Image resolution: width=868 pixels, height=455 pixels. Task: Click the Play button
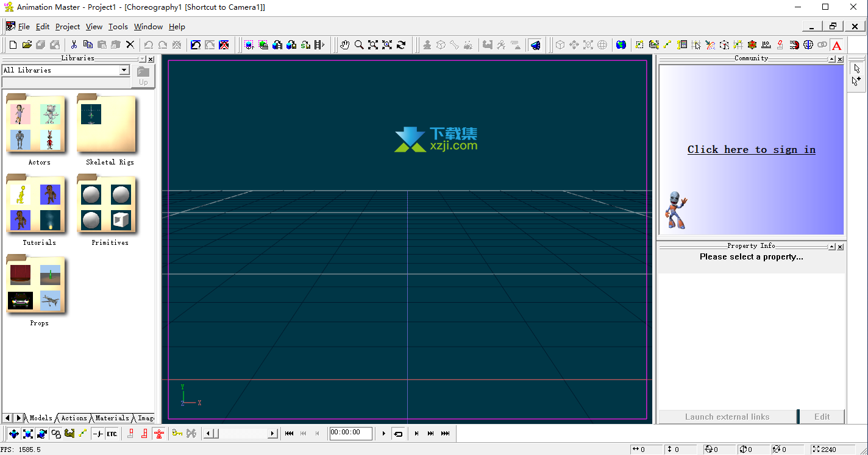pyautogui.click(x=383, y=434)
